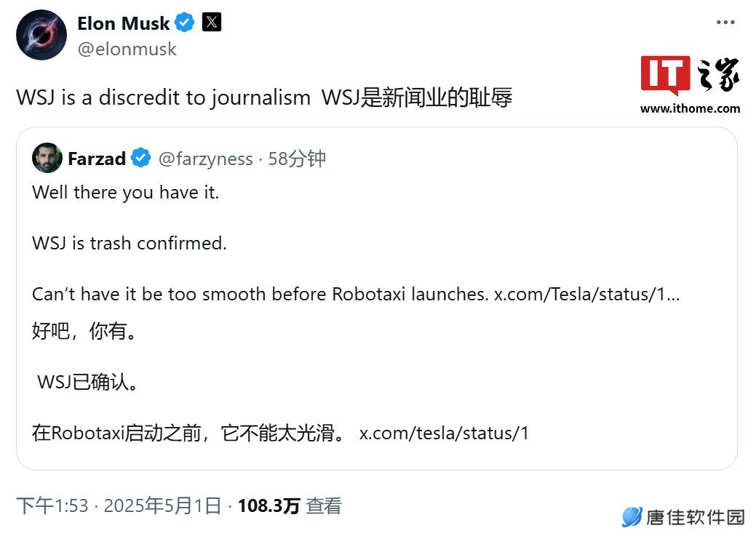Viewport: 756px width, 536px height.
Task: Open the 58分钟 quoted post timestamp
Action: pos(297,159)
